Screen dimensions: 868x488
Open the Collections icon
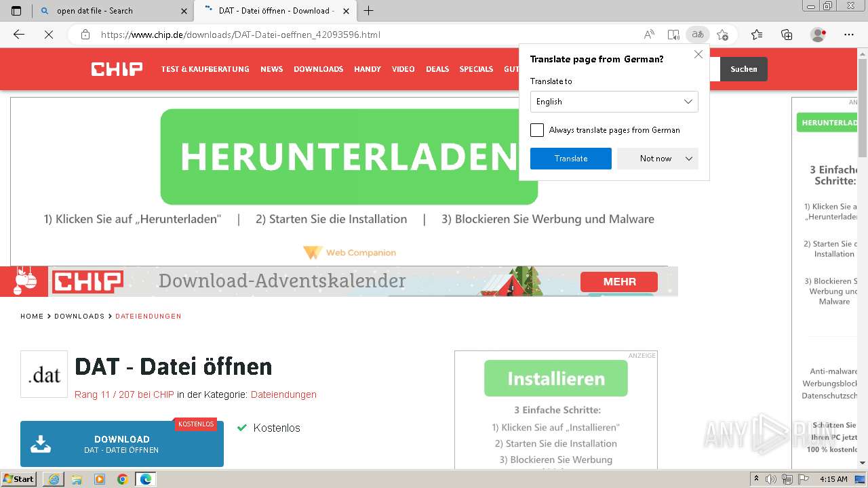787,35
